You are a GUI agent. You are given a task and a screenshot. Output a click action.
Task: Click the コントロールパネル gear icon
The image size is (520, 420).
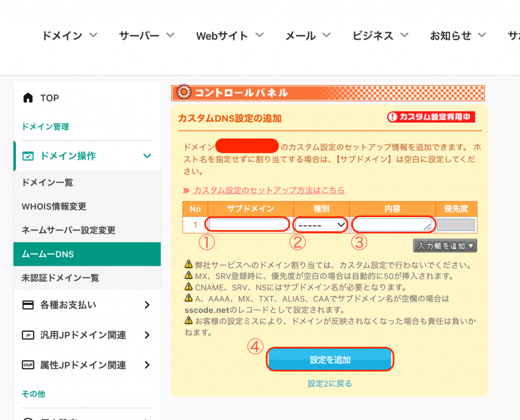point(183,93)
